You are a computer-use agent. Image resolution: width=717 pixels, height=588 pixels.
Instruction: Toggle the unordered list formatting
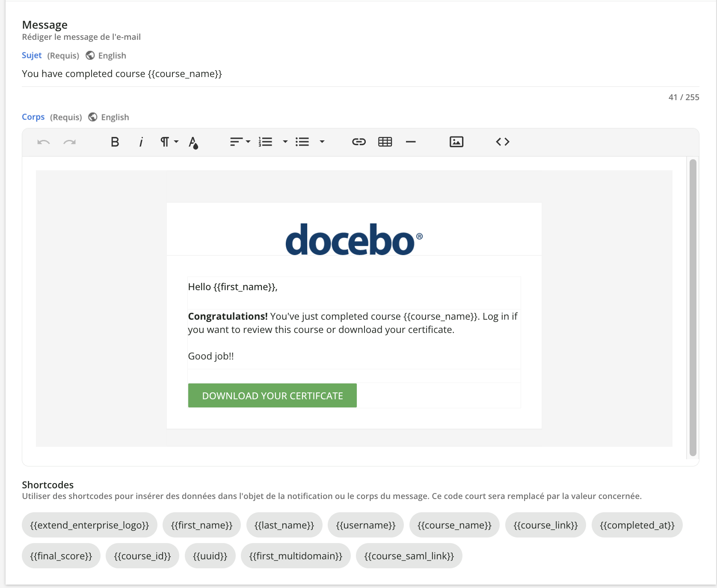(x=302, y=142)
